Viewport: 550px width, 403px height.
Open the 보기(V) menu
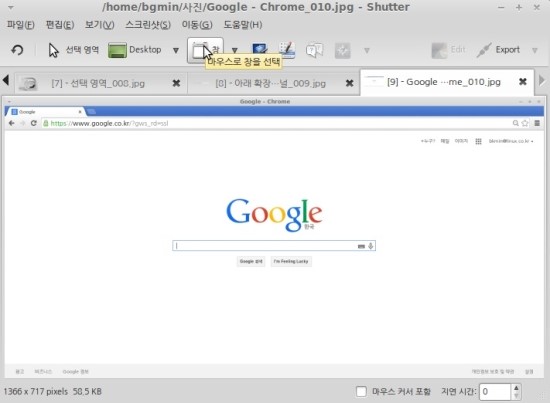[100, 25]
